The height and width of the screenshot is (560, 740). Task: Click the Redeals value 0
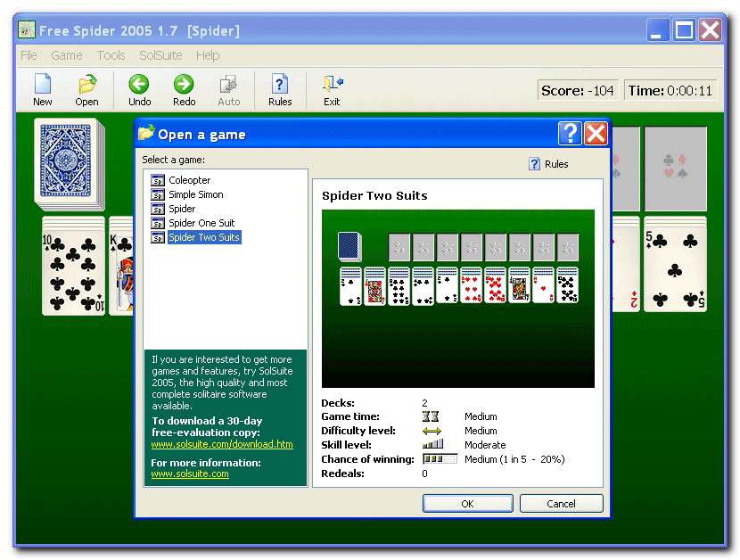point(424,474)
